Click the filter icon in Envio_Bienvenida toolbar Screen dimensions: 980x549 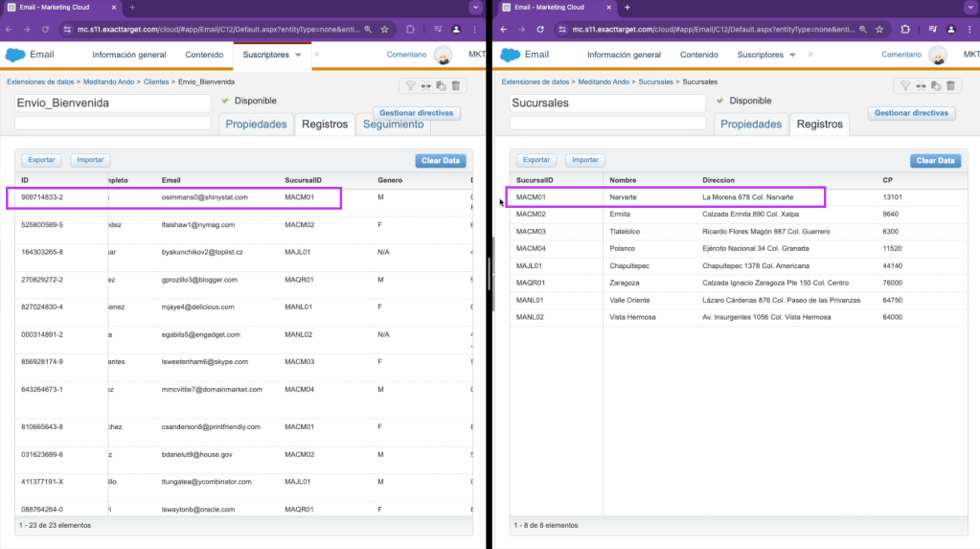[x=411, y=86]
